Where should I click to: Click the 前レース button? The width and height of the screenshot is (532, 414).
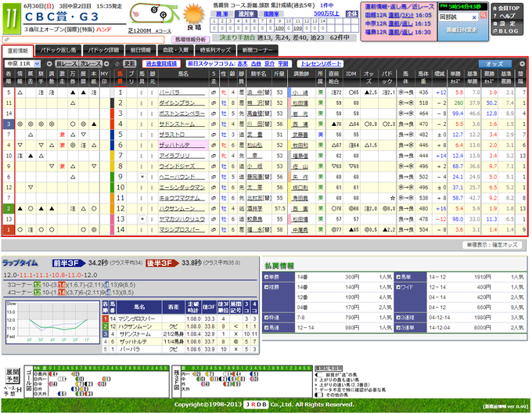point(66,64)
